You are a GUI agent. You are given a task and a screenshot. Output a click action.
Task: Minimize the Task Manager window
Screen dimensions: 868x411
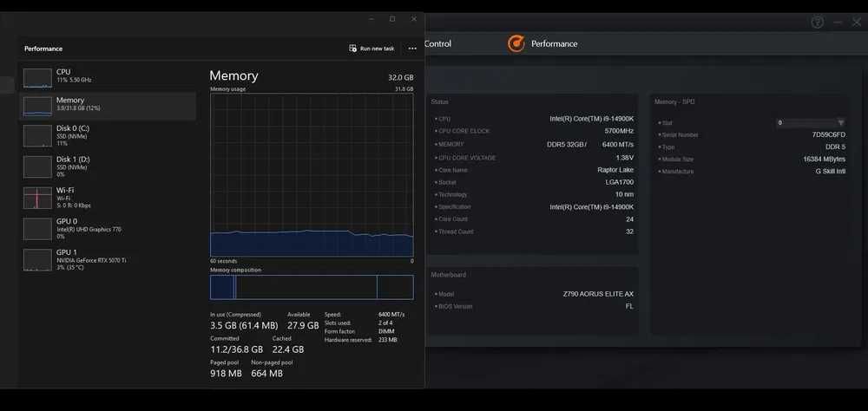pyautogui.click(x=372, y=19)
